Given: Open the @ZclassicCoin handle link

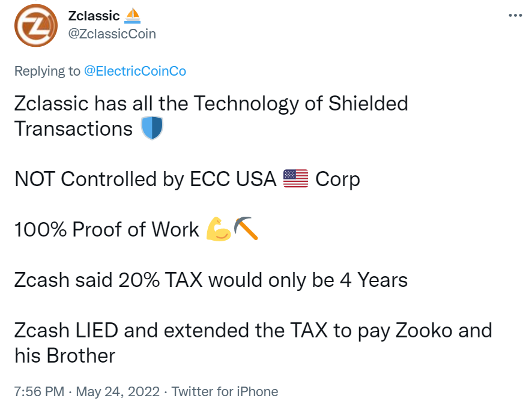Looking at the screenshot, I should click(x=112, y=34).
